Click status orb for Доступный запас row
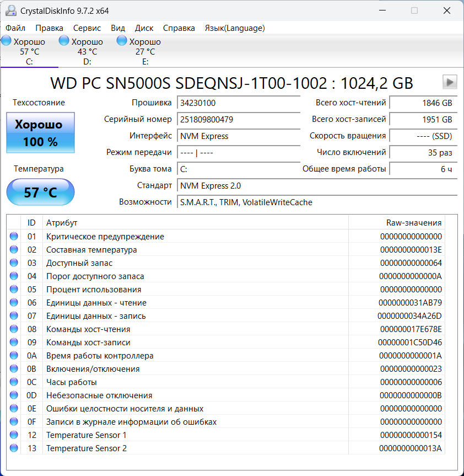Viewport: 464px width, 476px height. [x=14, y=263]
